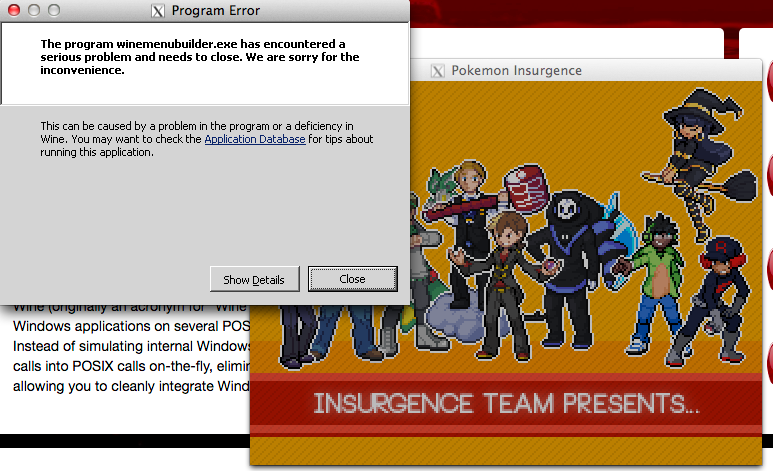The height and width of the screenshot is (471, 773).
Task: Click the skull-masked character in black robe
Action: 567,269
